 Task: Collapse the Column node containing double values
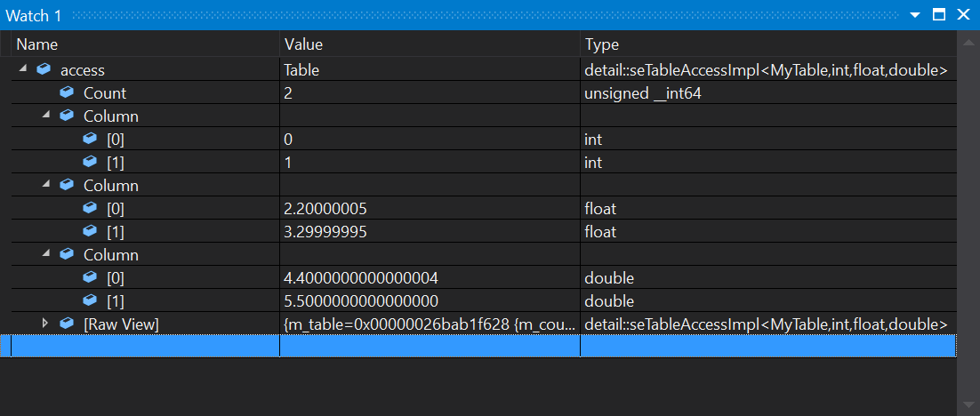tap(45, 254)
